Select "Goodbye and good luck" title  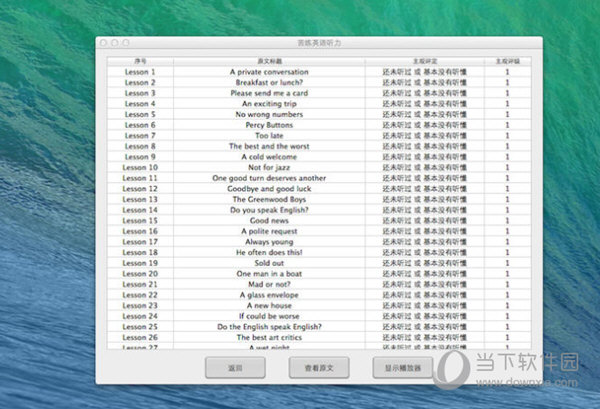(269, 189)
